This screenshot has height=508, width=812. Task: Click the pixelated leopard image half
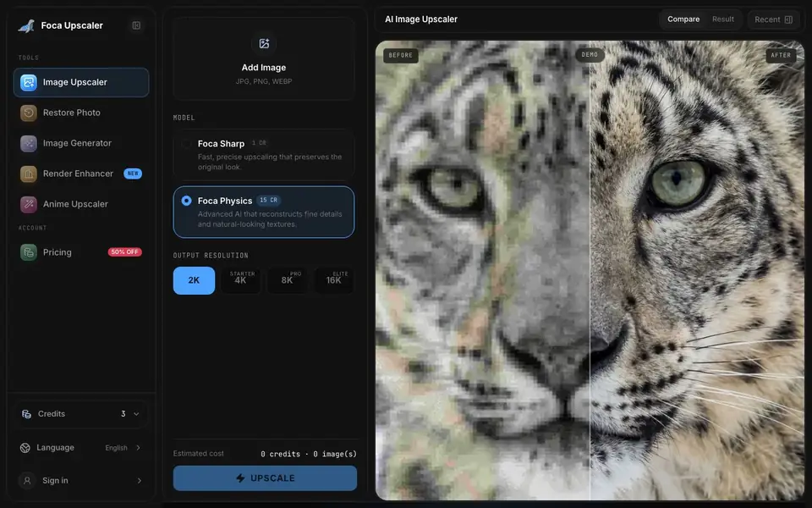pos(483,271)
